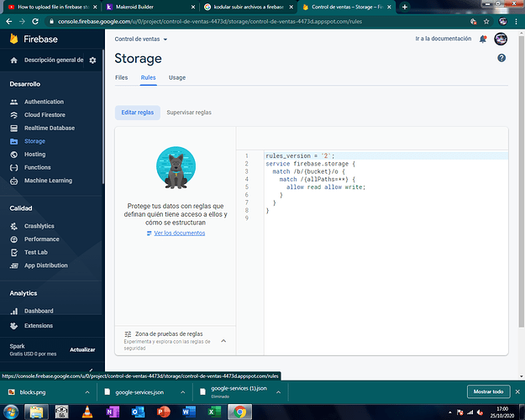The width and height of the screenshot is (525, 420).
Task: Switch to the Files tab
Action: click(x=122, y=77)
